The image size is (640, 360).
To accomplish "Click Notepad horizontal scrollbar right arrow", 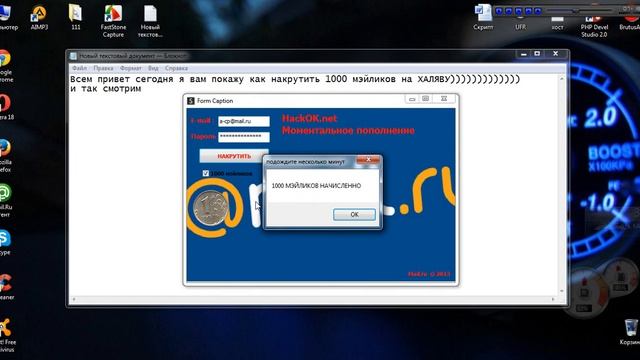I will point(553,300).
